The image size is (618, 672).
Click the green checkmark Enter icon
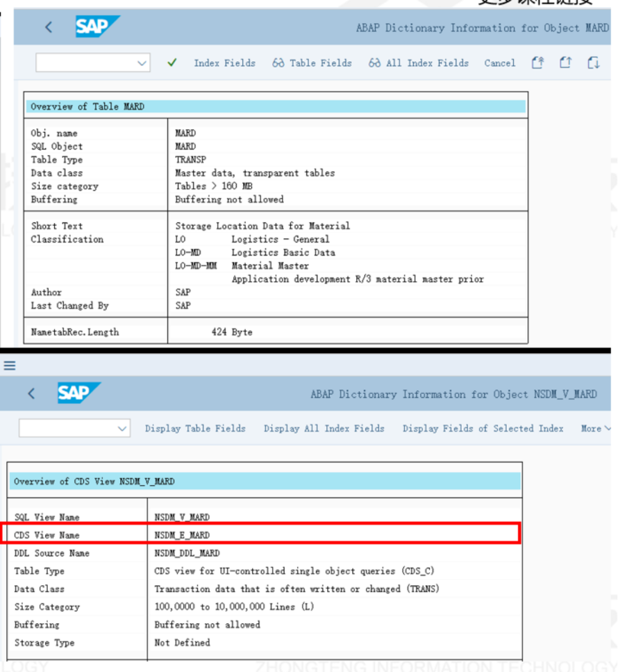click(x=172, y=63)
